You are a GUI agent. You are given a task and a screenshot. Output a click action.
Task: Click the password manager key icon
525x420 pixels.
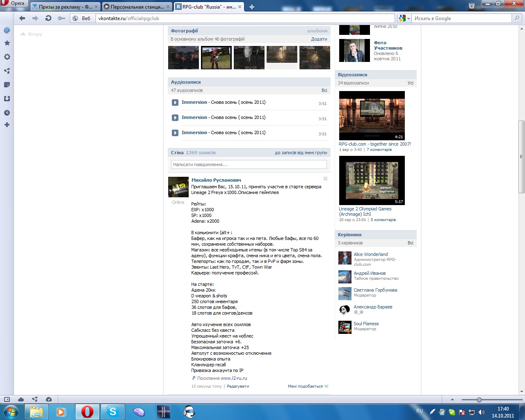pyautogui.click(x=62, y=18)
